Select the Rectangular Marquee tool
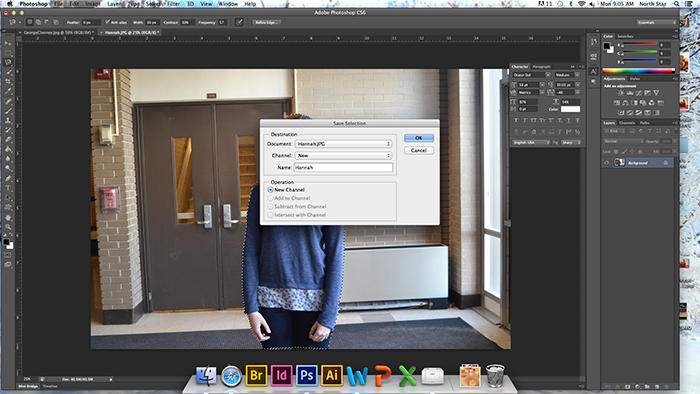This screenshot has width=700, height=394. pyautogui.click(x=8, y=53)
